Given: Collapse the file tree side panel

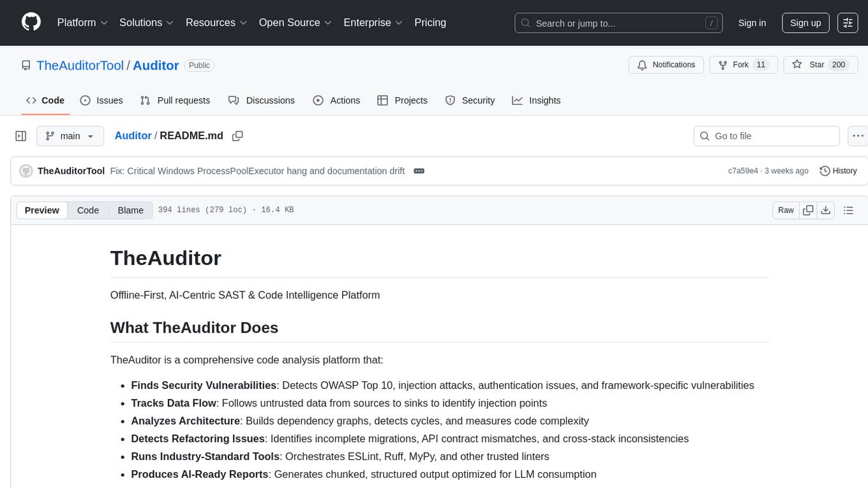Looking at the screenshot, I should 21,136.
